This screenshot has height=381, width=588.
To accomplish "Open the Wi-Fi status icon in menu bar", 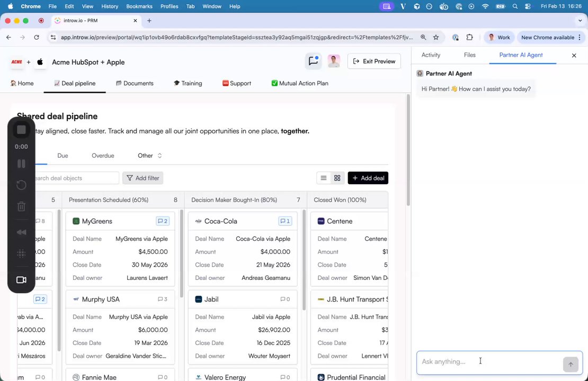I will (485, 6).
